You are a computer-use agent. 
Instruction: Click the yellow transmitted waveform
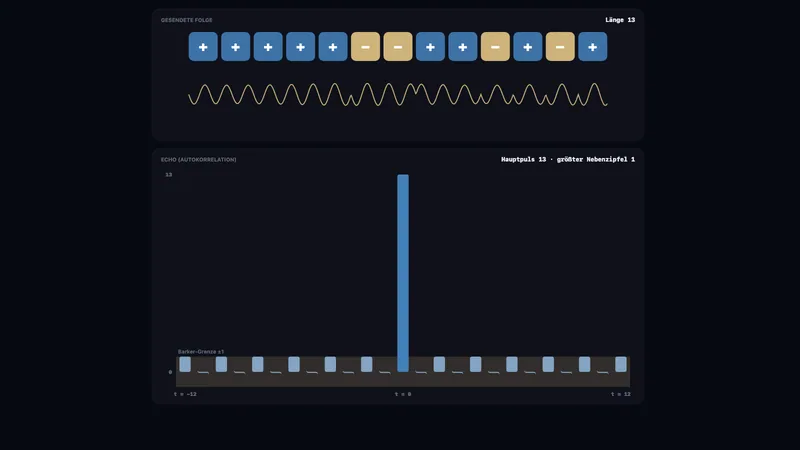pos(398,94)
